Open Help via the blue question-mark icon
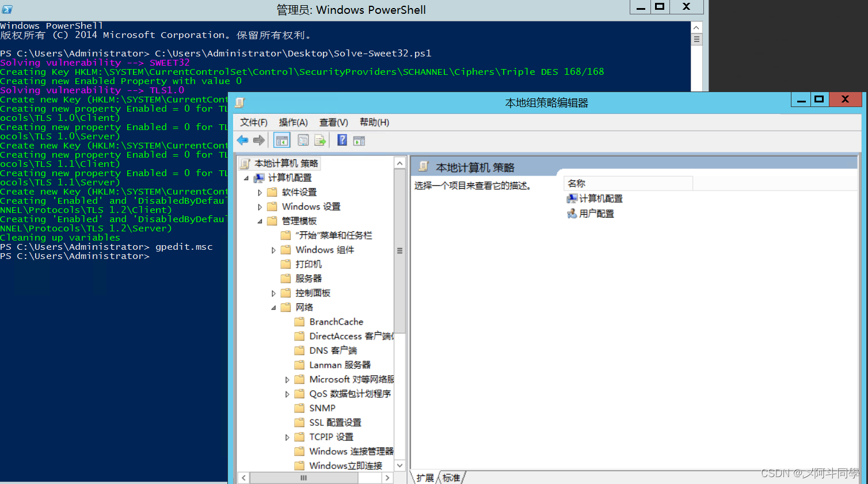The width and height of the screenshot is (868, 484). pos(342,140)
